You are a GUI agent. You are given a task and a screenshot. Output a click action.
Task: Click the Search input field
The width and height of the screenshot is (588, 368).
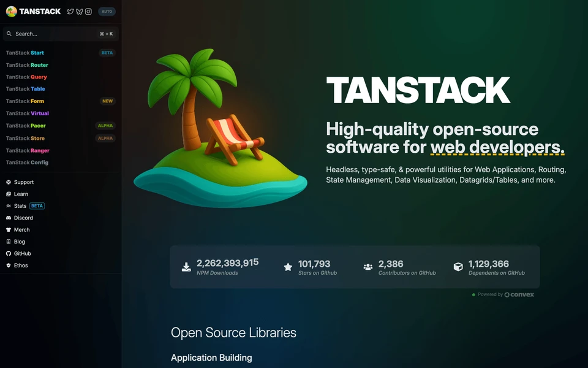tap(61, 34)
